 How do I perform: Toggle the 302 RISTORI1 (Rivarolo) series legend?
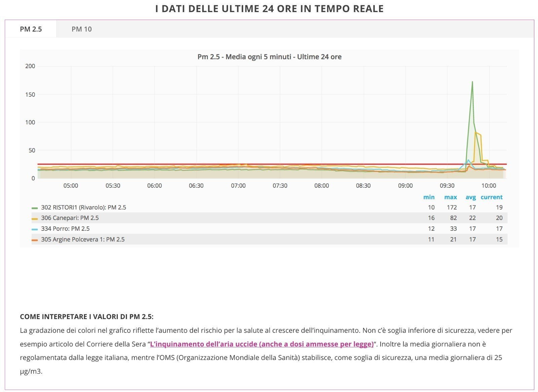pyautogui.click(x=83, y=207)
